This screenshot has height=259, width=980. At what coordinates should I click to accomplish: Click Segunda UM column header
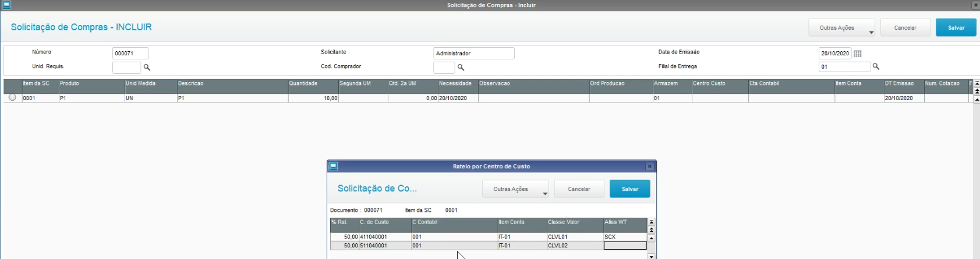pyautogui.click(x=363, y=86)
